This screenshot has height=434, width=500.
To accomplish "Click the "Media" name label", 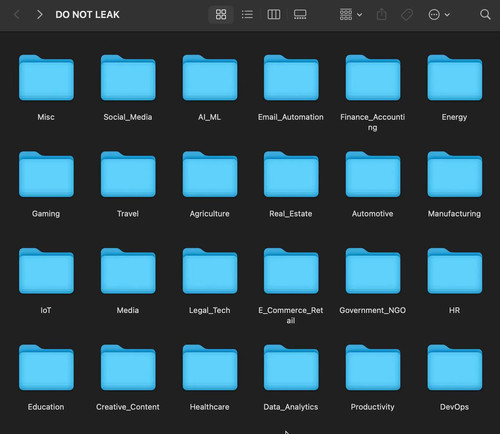I will point(128,310).
